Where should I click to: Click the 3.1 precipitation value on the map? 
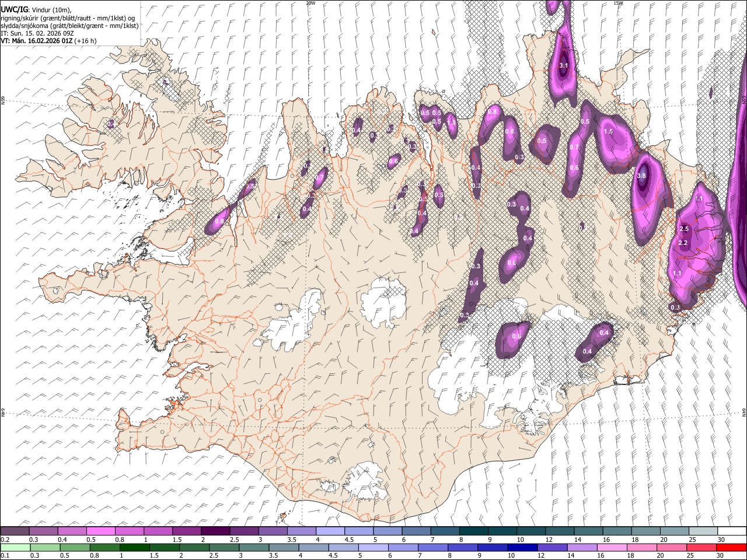tap(563, 66)
